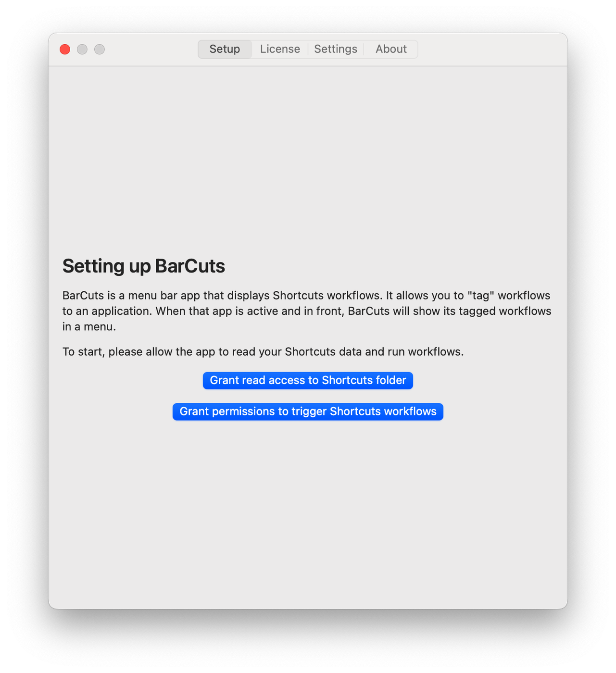The width and height of the screenshot is (616, 673).
Task: Click the grey zoom window button
Action: click(100, 50)
